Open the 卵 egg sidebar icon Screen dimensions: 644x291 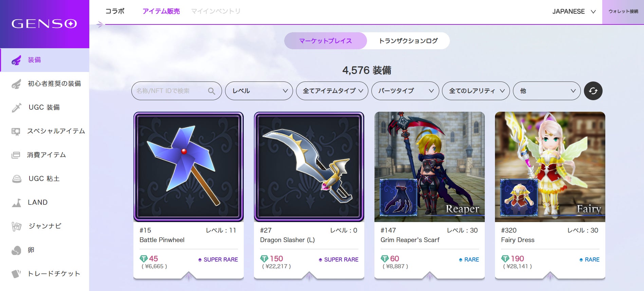(x=16, y=250)
